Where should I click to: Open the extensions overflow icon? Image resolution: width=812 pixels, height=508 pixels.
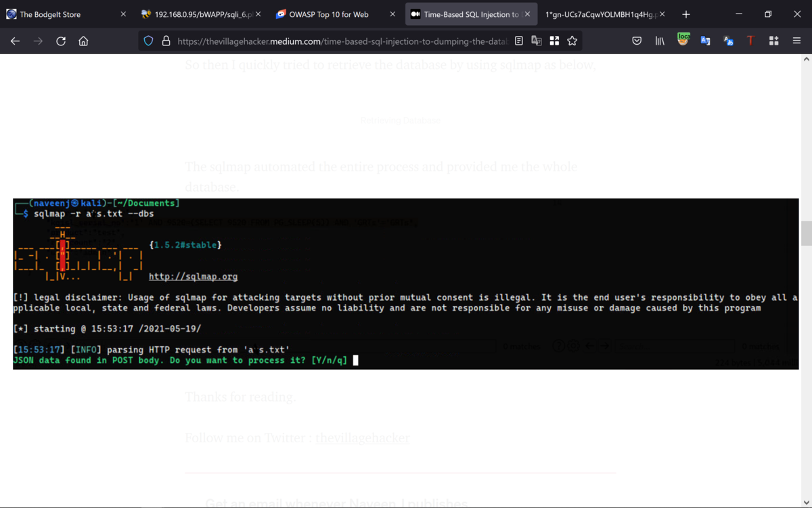click(773, 41)
